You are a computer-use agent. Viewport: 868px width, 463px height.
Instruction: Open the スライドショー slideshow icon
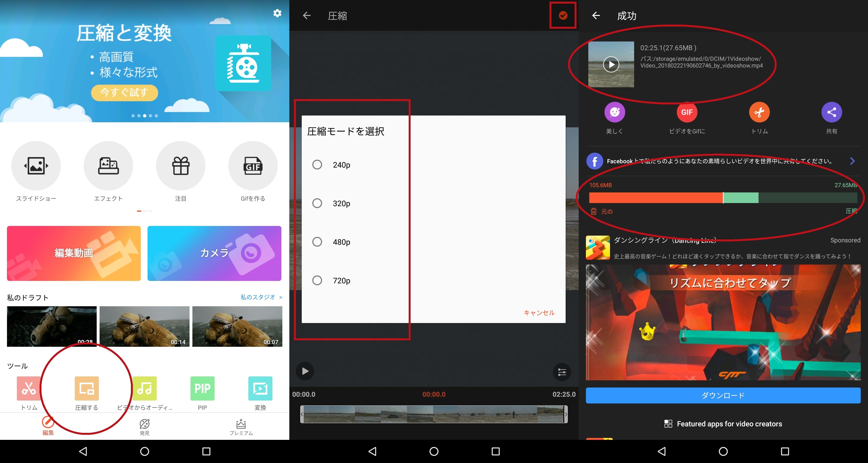[36, 166]
